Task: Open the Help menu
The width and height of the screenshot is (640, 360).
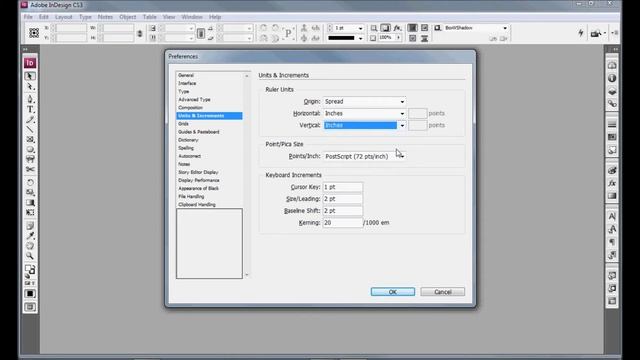Action: point(215,17)
